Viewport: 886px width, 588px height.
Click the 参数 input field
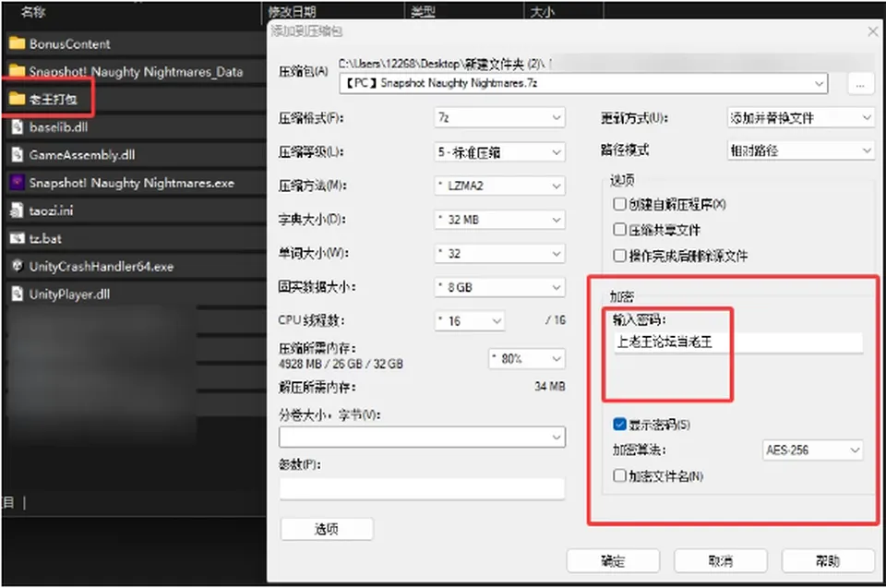[422, 488]
